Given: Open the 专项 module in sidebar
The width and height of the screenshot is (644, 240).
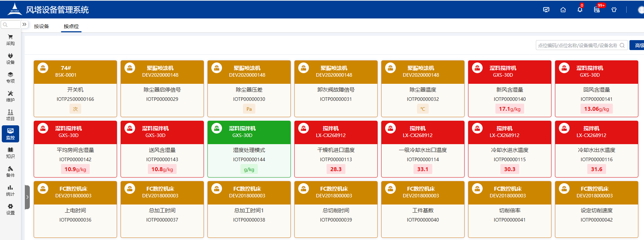Looking at the screenshot, I should tap(10, 77).
